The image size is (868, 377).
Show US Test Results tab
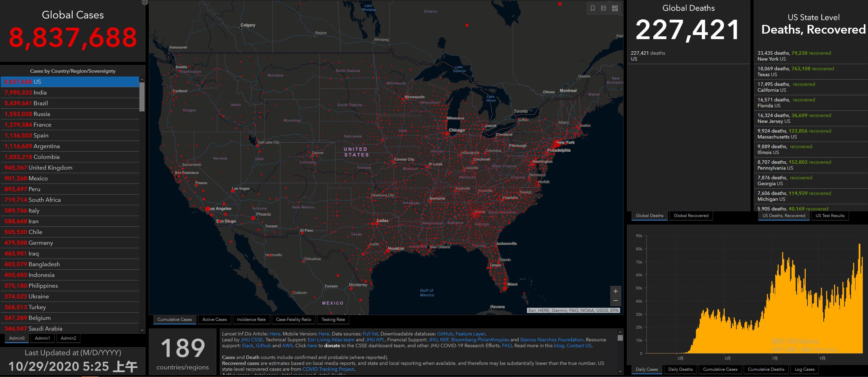(830, 216)
